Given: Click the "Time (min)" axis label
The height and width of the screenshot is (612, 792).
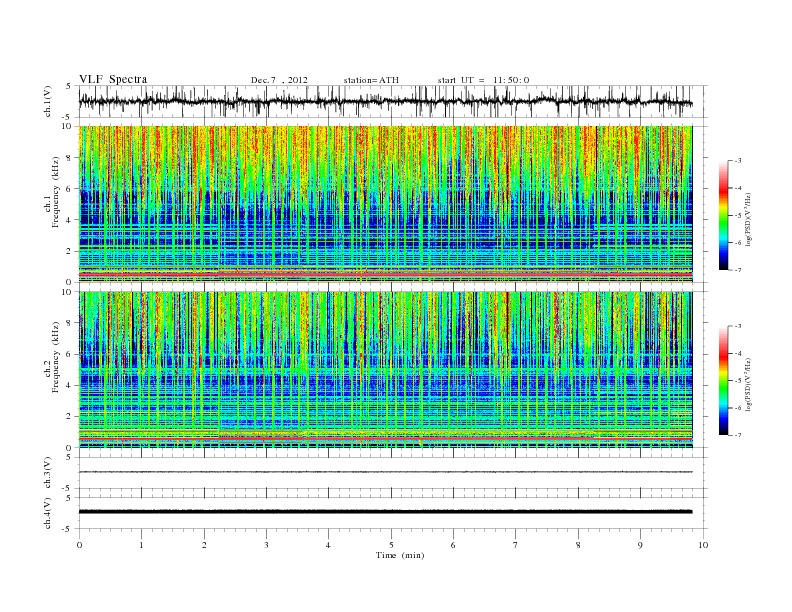Looking at the screenshot, I should pyautogui.click(x=400, y=555).
